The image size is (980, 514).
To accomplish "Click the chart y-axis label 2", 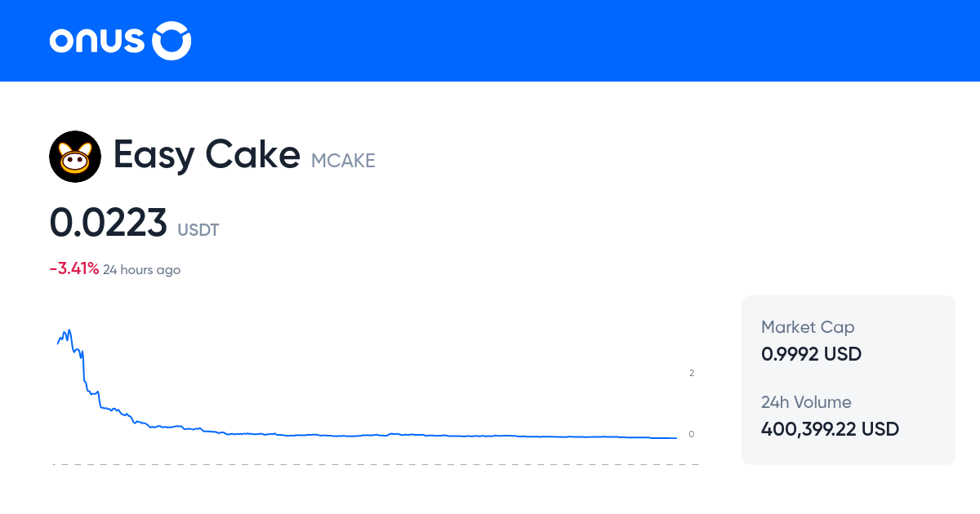I will 692,373.
